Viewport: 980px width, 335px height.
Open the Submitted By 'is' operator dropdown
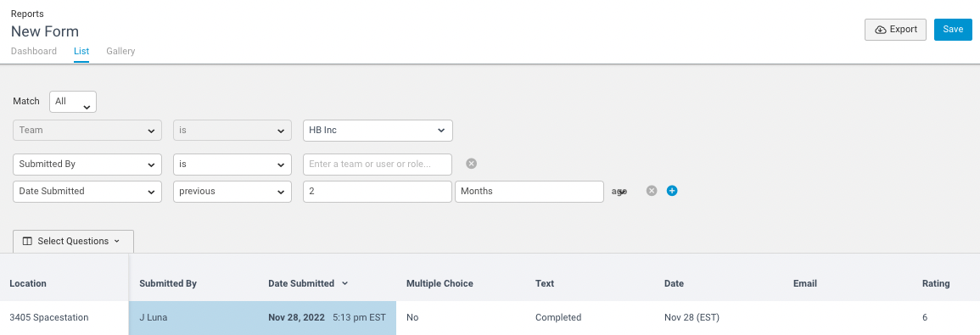pos(232,165)
